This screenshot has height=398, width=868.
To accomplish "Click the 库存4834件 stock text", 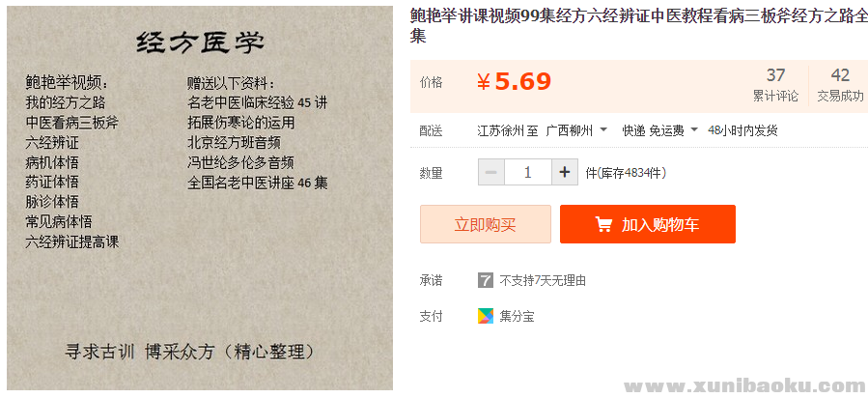I will click(x=626, y=173).
